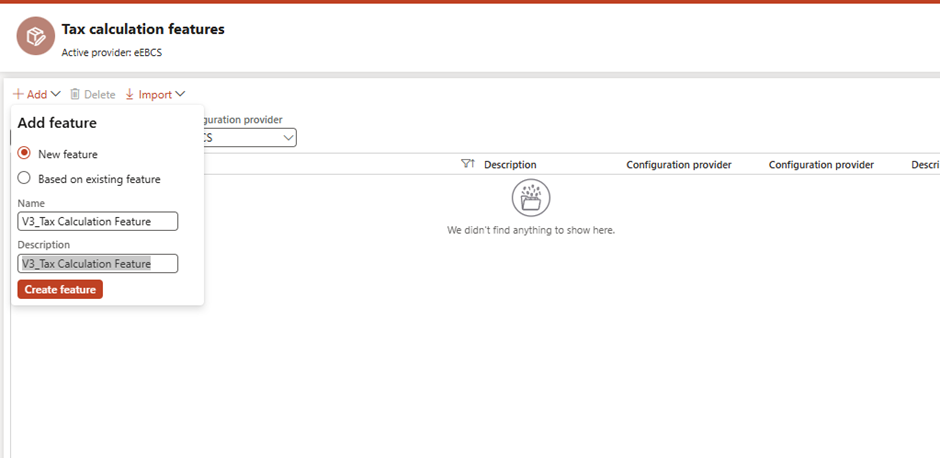The height and width of the screenshot is (458, 940).
Task: Expand the Add dropdown chevron
Action: click(56, 94)
